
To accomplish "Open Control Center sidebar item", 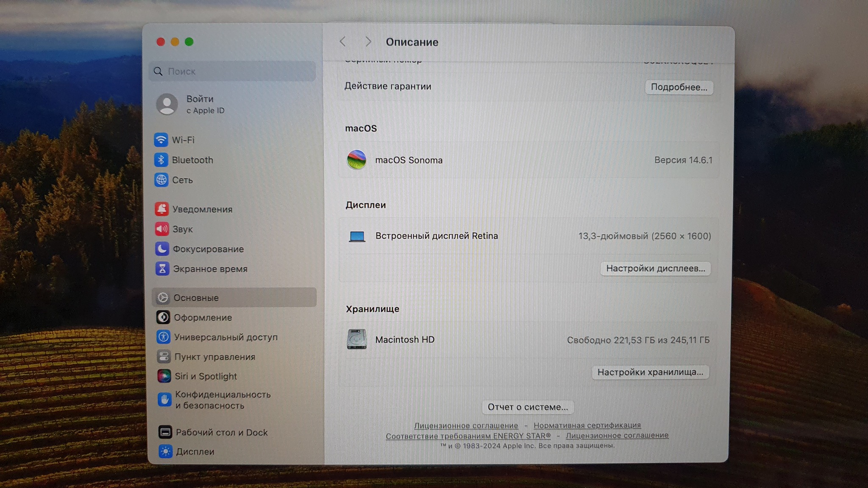I will click(x=214, y=357).
